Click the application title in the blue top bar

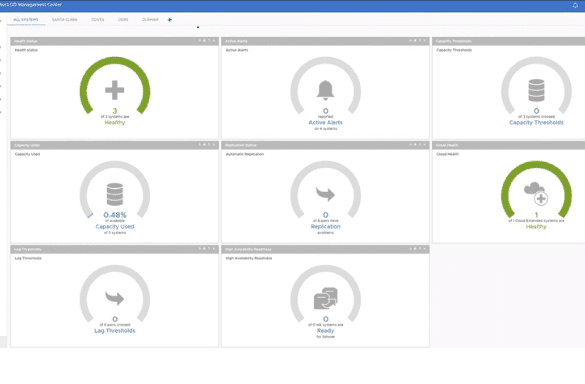pyautogui.click(x=31, y=4)
